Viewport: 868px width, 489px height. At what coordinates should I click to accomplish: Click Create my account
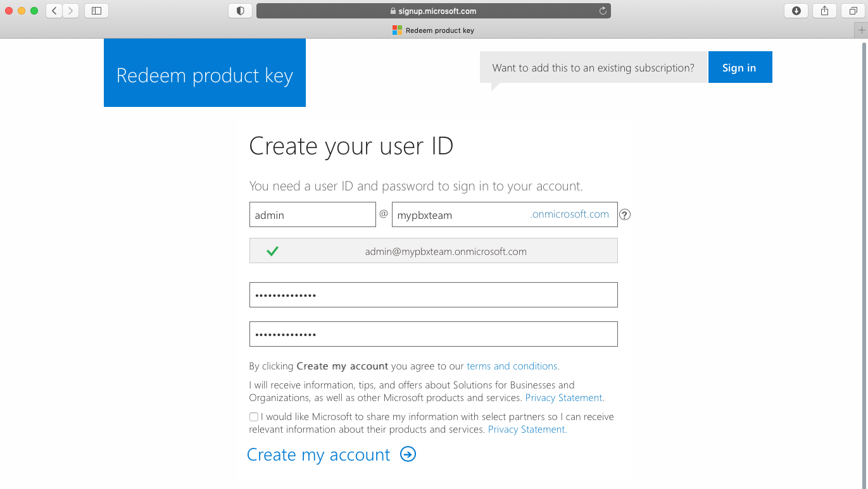318,454
